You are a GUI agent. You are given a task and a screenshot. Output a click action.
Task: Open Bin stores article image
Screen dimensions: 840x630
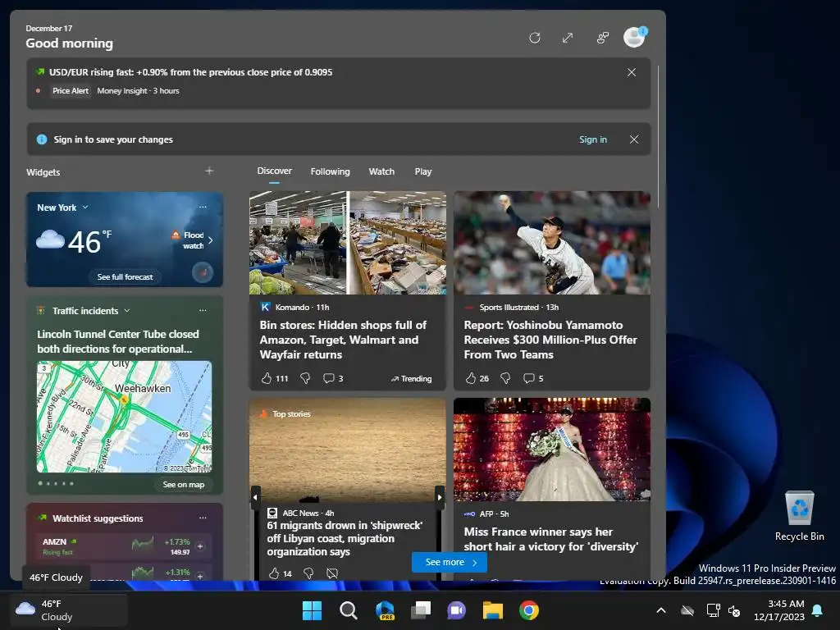pyautogui.click(x=348, y=243)
